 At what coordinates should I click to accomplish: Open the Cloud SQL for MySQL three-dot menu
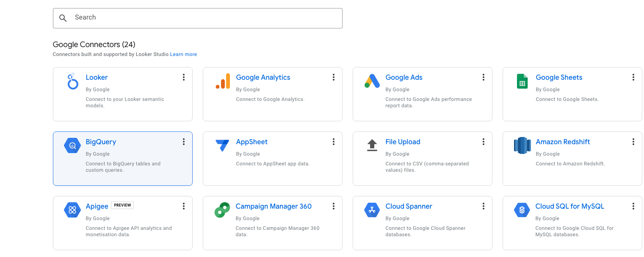tap(633, 206)
